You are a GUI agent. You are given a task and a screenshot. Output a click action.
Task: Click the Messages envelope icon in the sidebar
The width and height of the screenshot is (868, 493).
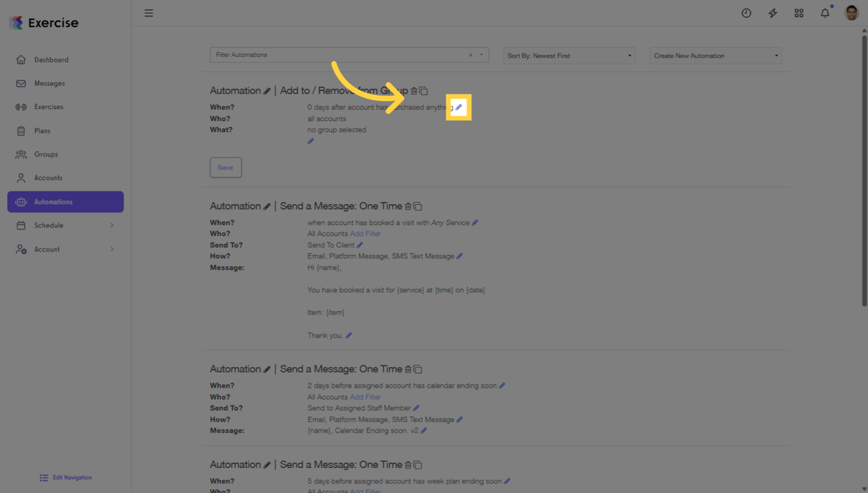click(x=21, y=83)
